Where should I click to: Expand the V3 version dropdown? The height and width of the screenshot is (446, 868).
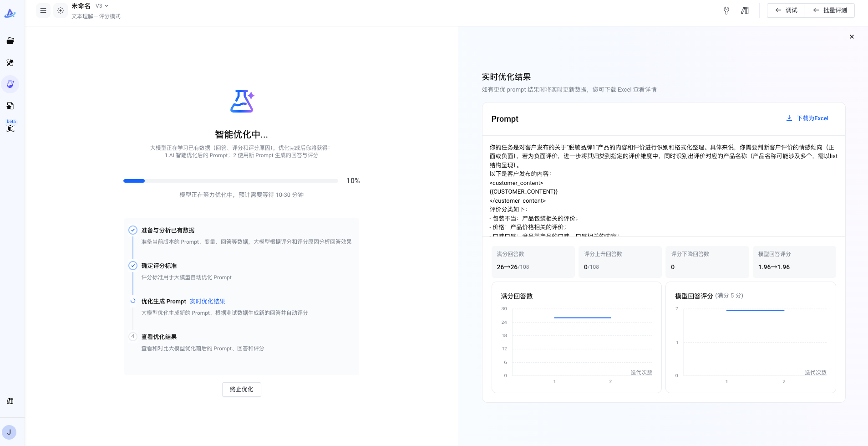(x=102, y=6)
